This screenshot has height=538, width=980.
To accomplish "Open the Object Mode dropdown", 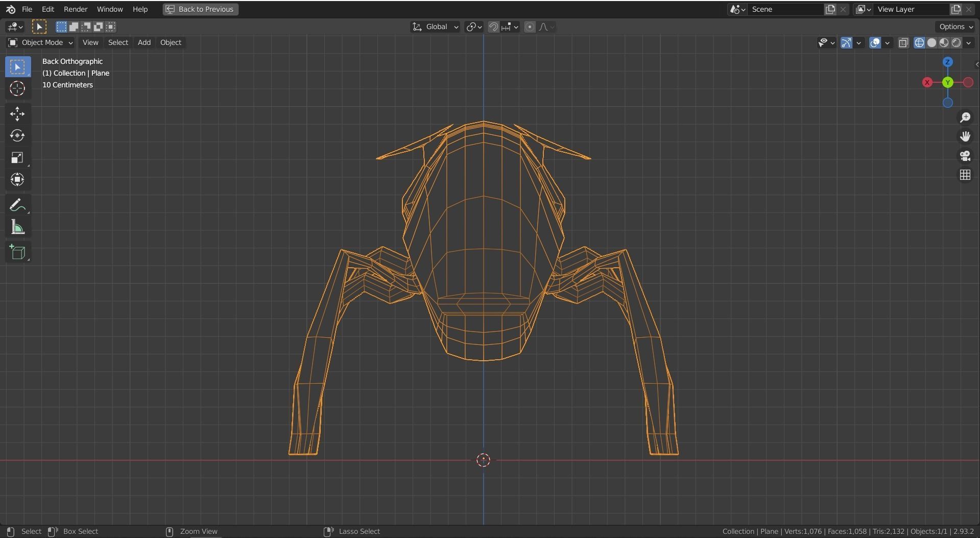I will point(40,42).
